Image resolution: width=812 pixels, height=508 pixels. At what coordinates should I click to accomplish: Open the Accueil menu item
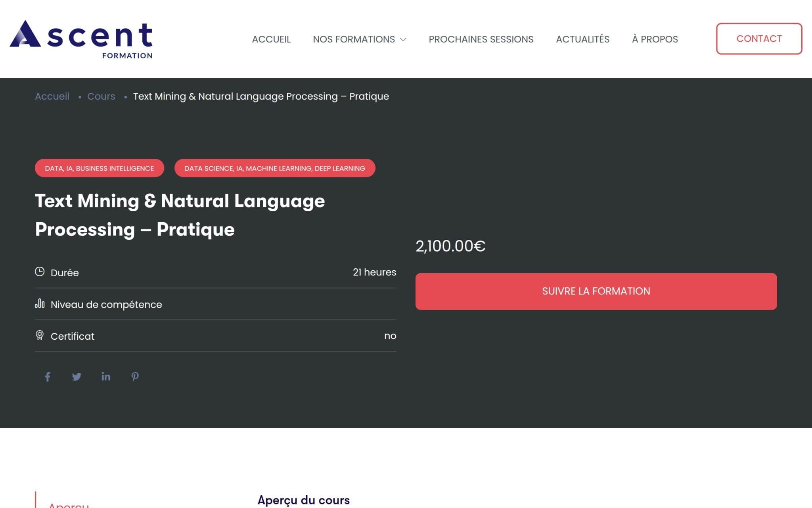(x=271, y=39)
